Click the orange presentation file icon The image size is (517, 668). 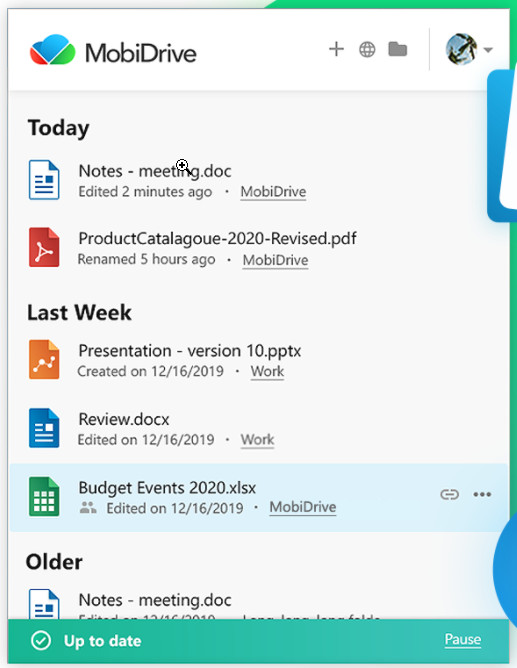click(x=44, y=359)
